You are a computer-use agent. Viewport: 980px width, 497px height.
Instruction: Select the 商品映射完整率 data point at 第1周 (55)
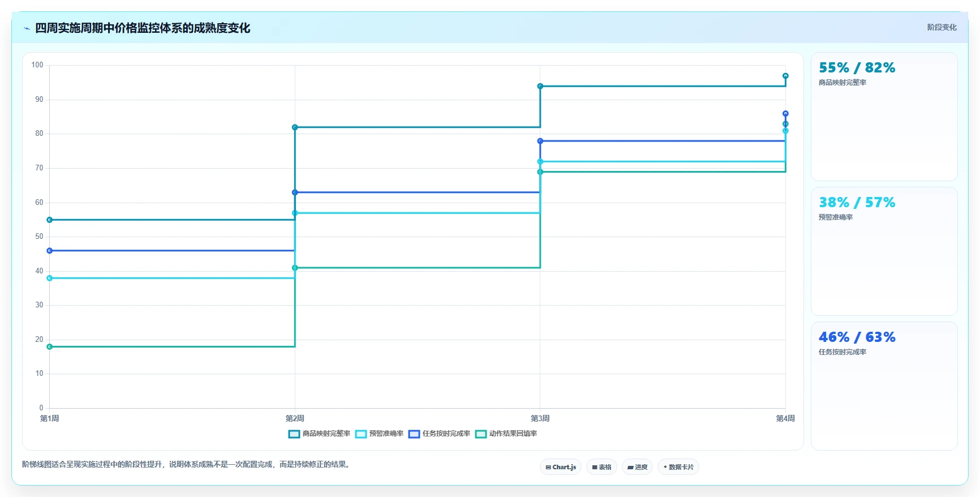[50, 220]
